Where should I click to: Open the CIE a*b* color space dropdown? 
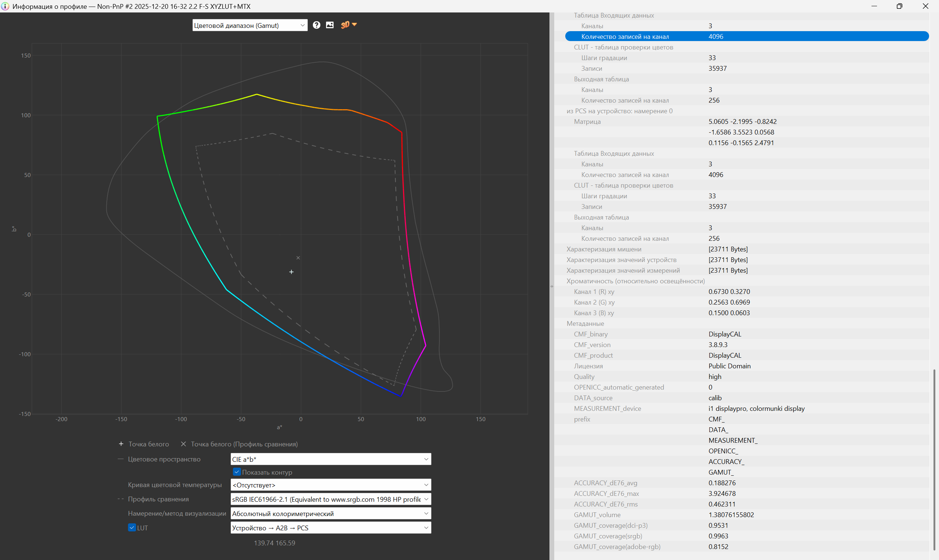330,459
